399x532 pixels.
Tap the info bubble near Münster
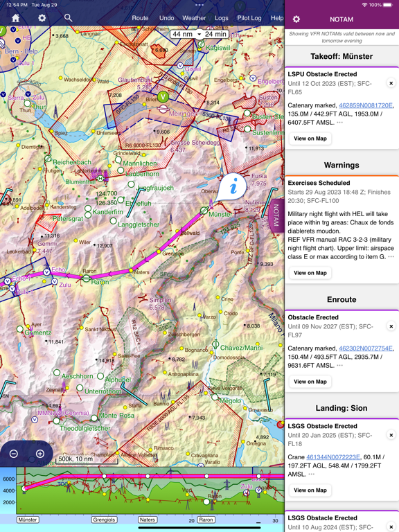point(233,187)
